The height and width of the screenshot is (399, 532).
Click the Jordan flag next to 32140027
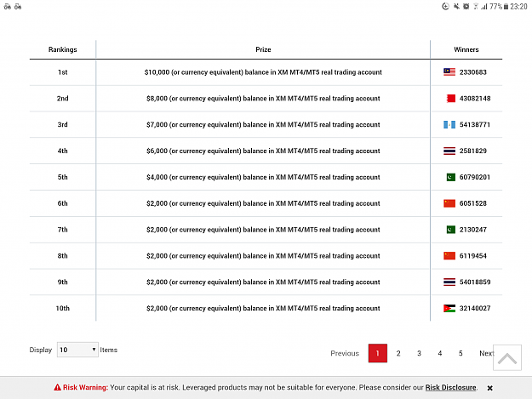point(449,308)
